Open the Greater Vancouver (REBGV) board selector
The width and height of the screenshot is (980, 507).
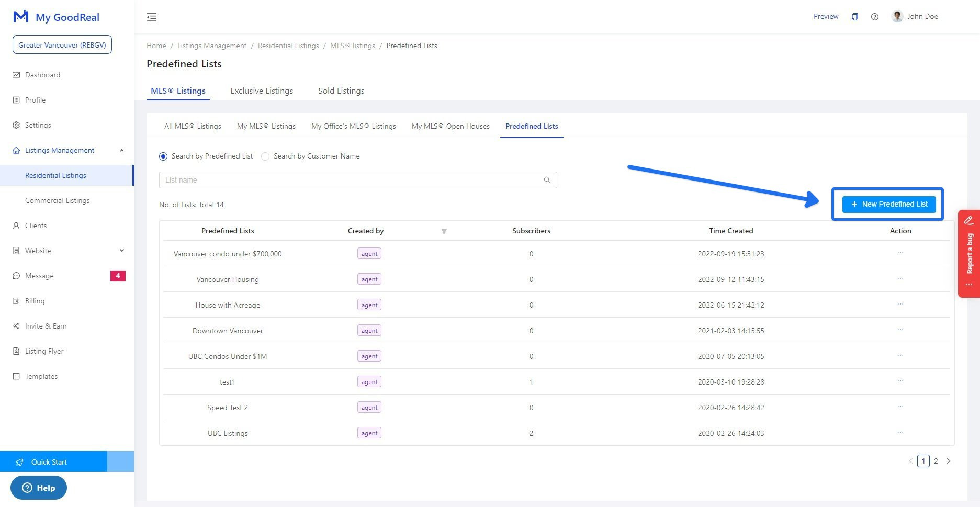point(62,45)
